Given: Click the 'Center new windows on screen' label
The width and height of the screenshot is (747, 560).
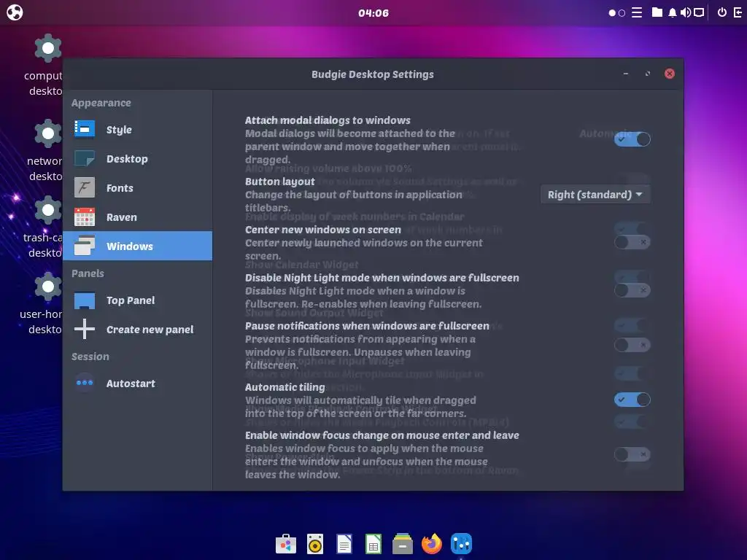Looking at the screenshot, I should click(323, 230).
